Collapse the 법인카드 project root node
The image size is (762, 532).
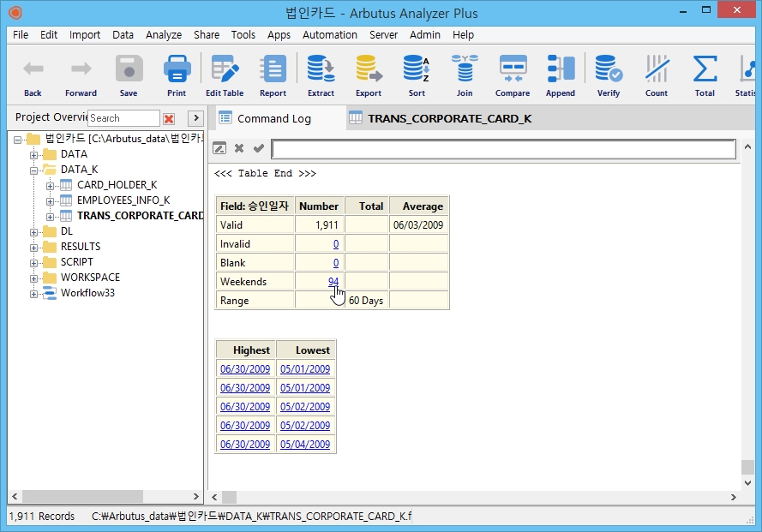[17, 140]
